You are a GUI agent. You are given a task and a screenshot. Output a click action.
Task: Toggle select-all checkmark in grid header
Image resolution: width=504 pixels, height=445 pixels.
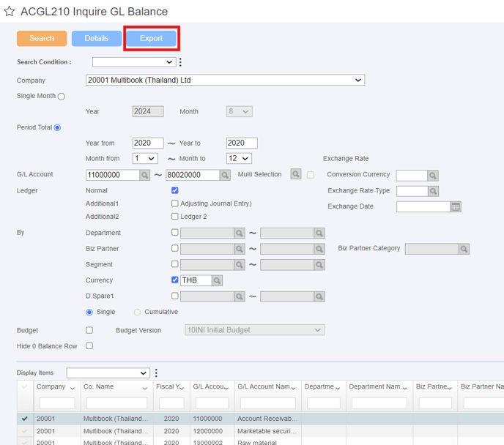click(25, 386)
